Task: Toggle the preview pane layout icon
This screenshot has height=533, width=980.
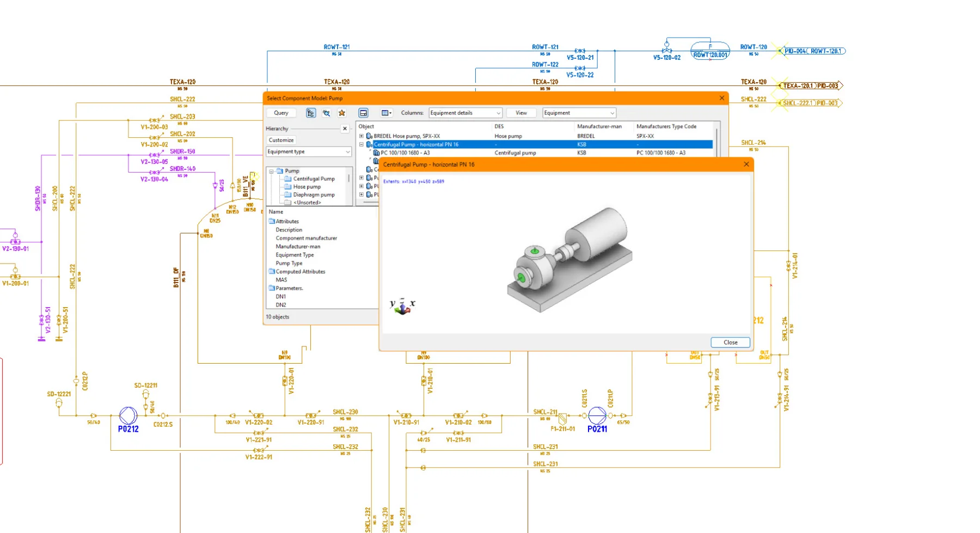Action: [x=363, y=113]
